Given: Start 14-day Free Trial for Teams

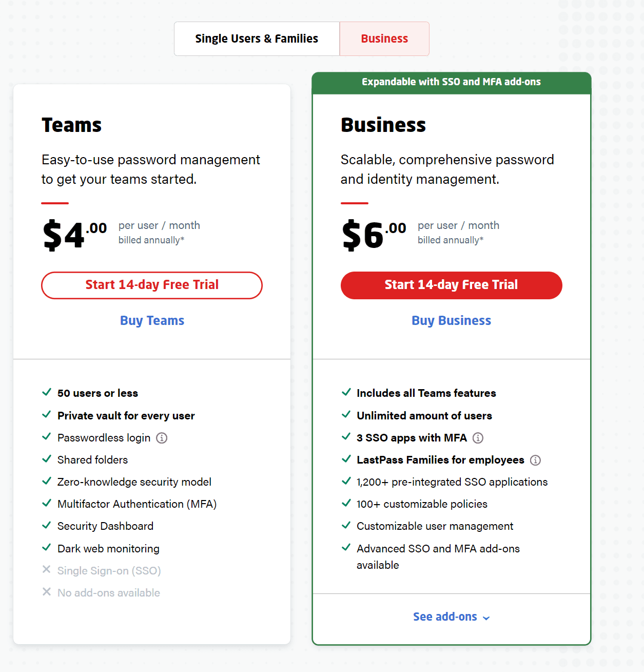Looking at the screenshot, I should pyautogui.click(x=152, y=285).
